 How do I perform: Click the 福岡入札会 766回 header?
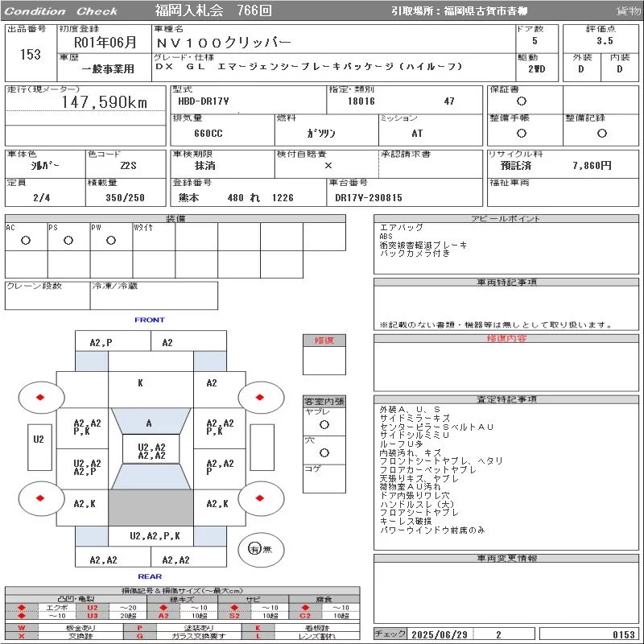click(x=213, y=10)
